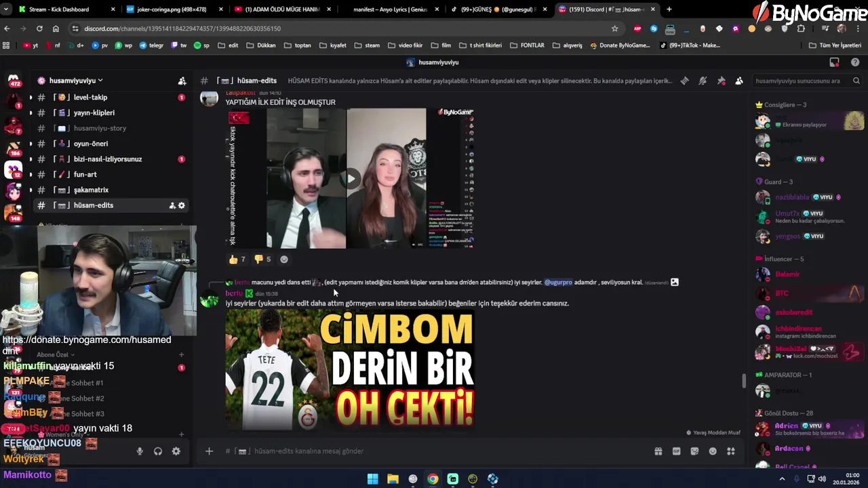This screenshot has height=488, width=868.
Task: Open a new browser tab
Action: click(x=669, y=9)
